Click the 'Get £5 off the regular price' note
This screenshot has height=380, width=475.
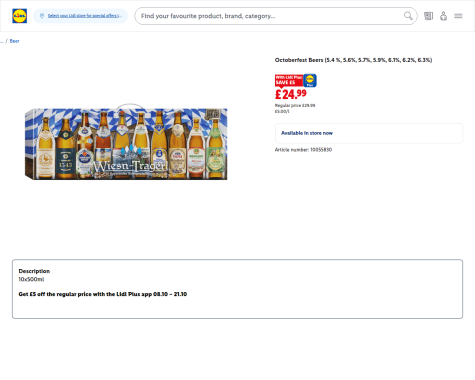click(x=103, y=294)
